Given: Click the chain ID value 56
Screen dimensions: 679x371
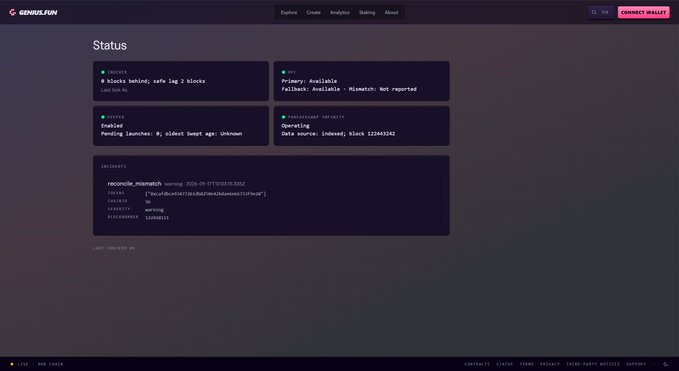Looking at the screenshot, I should (148, 202).
